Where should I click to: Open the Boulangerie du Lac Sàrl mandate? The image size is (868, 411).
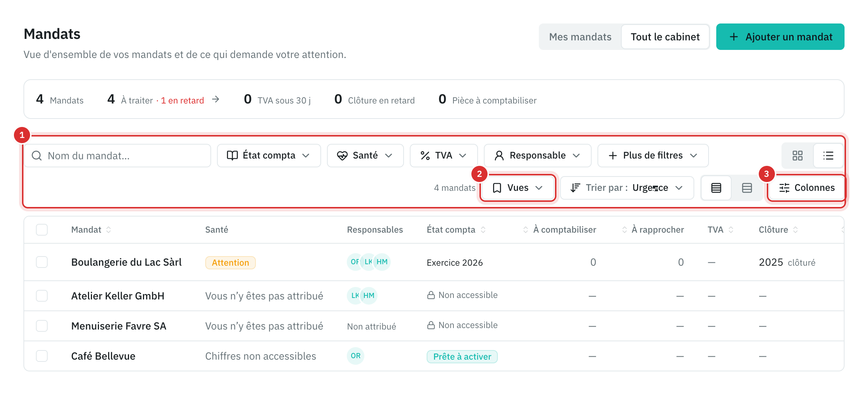126,262
